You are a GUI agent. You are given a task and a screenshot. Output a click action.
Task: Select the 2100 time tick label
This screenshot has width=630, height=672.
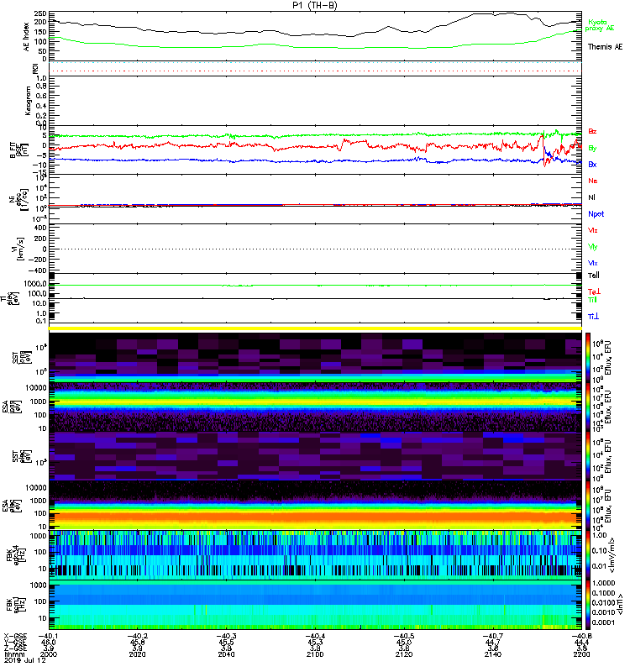point(315,654)
